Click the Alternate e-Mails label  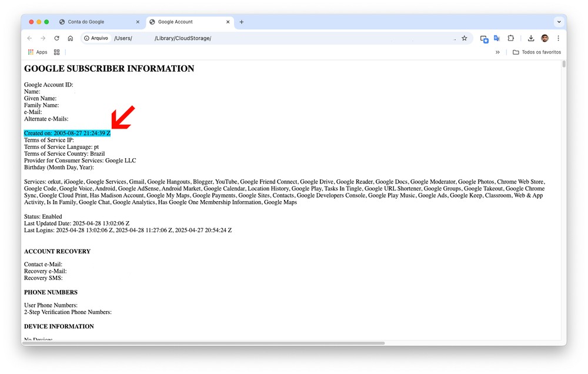click(46, 119)
